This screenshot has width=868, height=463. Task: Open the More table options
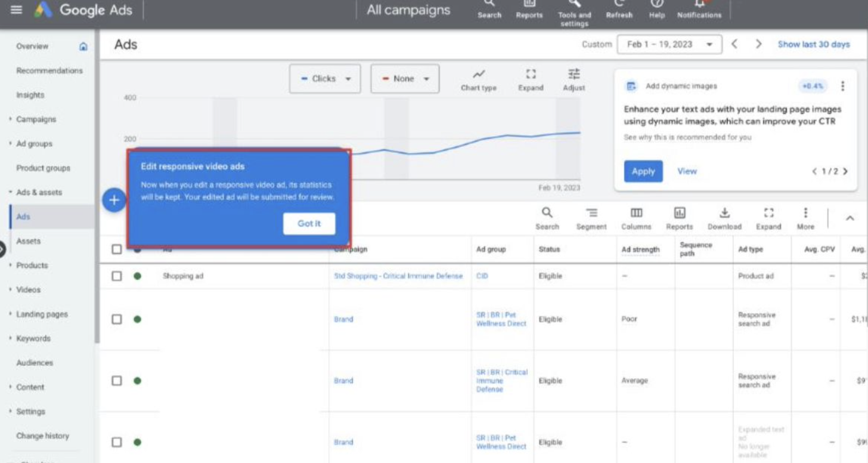point(805,218)
